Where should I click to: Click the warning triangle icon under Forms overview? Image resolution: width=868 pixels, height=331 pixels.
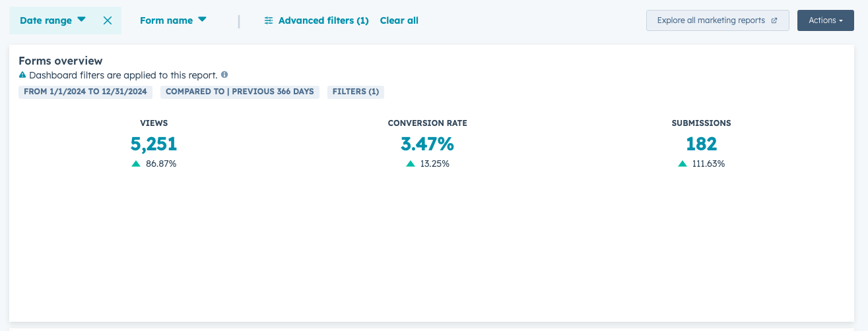[x=22, y=75]
